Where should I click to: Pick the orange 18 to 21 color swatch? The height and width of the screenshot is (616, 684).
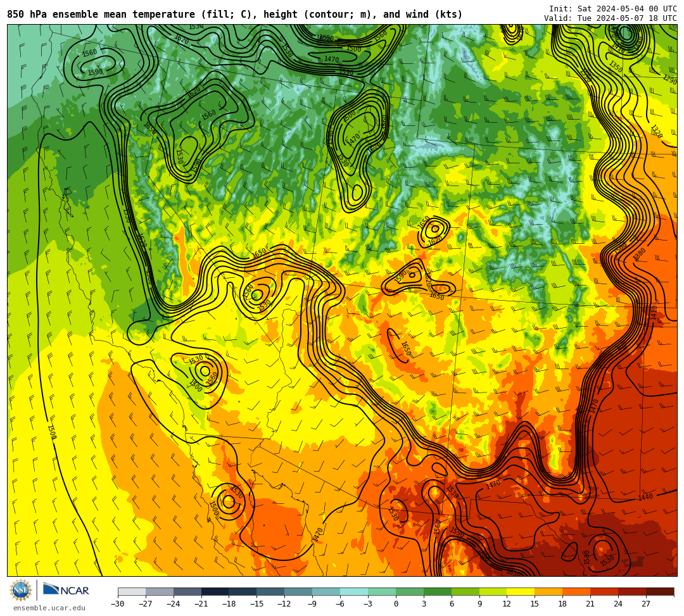[577, 591]
